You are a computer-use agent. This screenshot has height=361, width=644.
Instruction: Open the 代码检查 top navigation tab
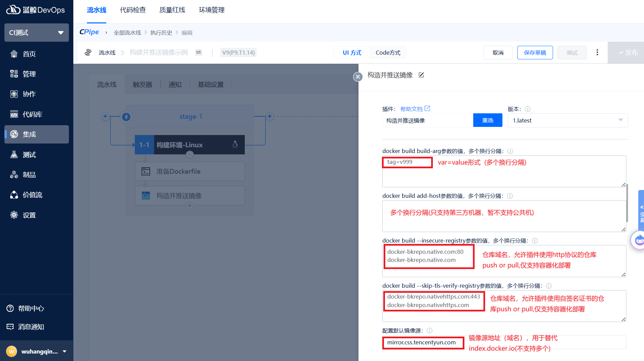click(x=133, y=10)
